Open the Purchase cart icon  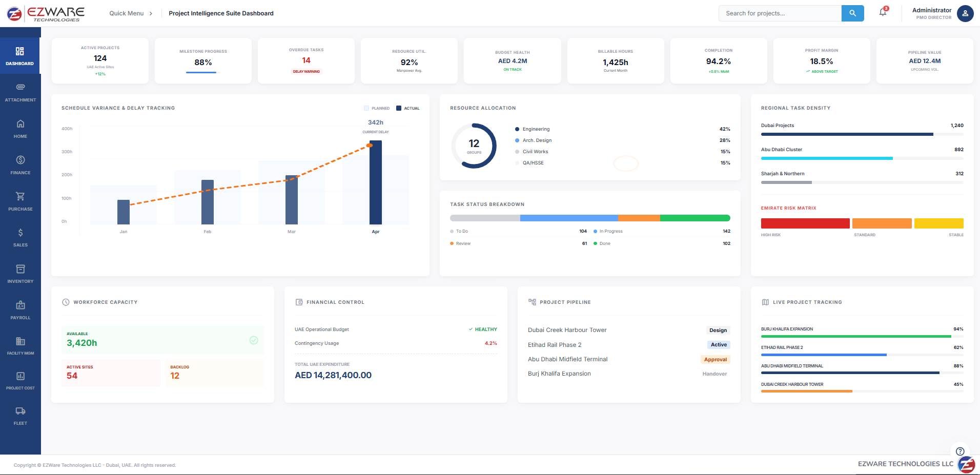(x=21, y=196)
